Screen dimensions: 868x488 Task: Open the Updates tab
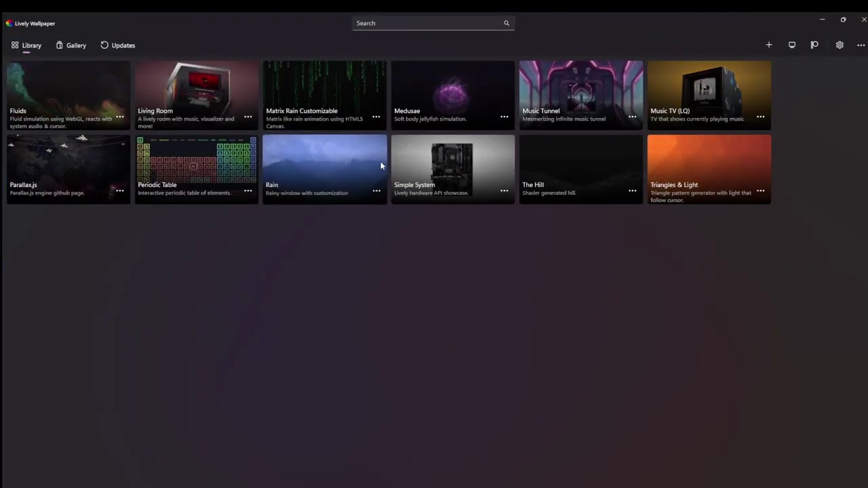tap(118, 45)
